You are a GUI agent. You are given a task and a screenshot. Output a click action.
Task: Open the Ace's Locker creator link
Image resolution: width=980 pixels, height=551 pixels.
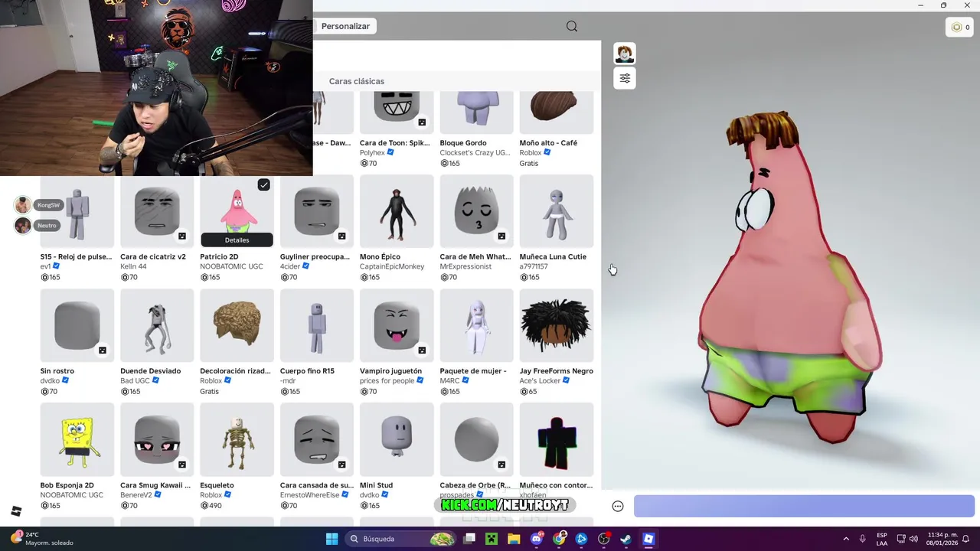[541, 380]
